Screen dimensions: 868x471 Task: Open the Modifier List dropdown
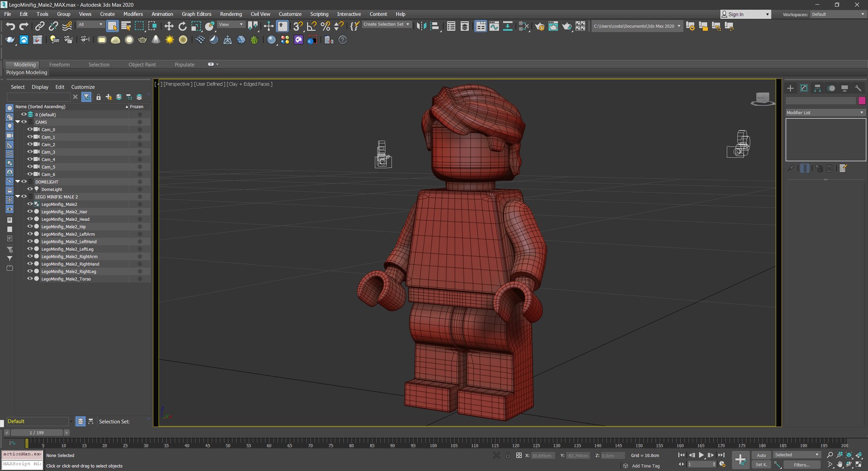pyautogui.click(x=825, y=113)
